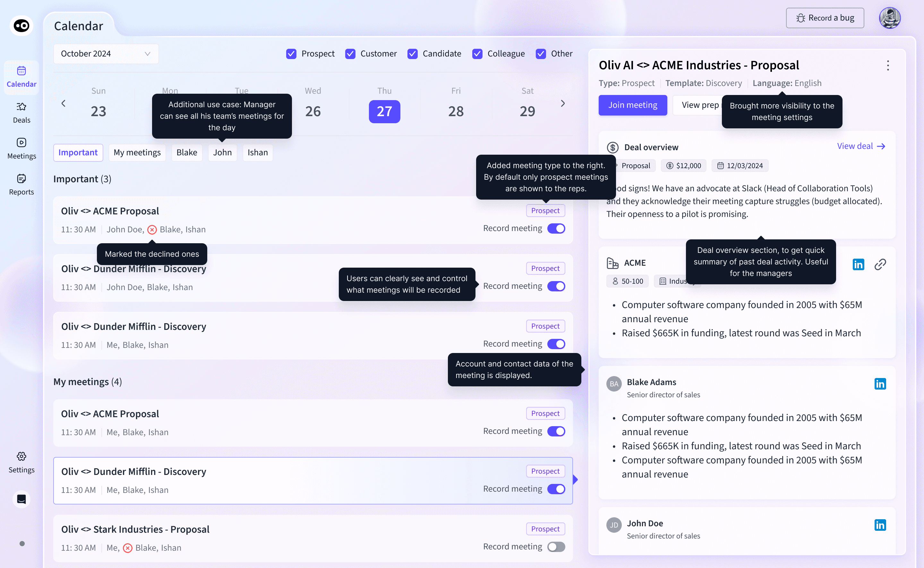Viewport: 924px width, 568px height.
Task: Click the Join meeting button
Action: pos(633,105)
